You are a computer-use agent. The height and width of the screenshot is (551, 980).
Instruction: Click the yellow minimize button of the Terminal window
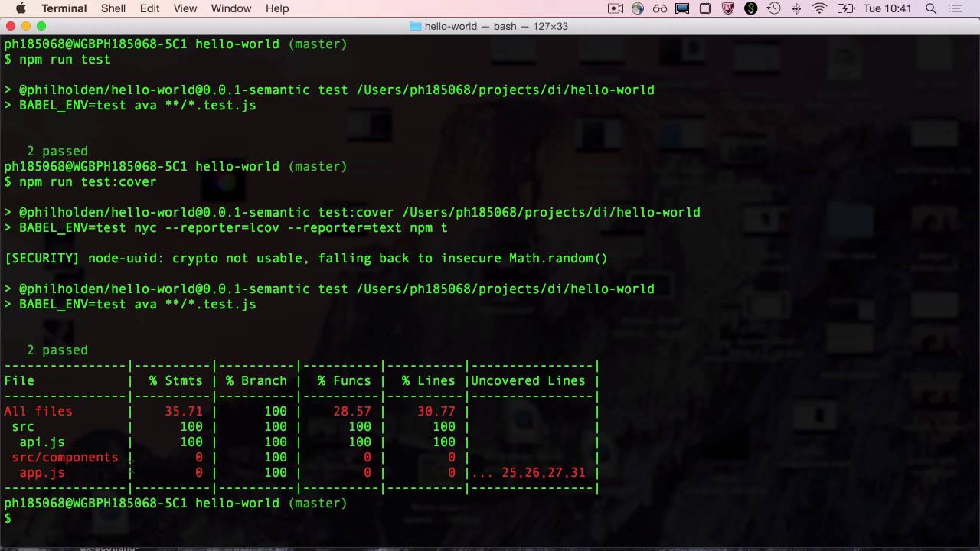click(x=26, y=26)
